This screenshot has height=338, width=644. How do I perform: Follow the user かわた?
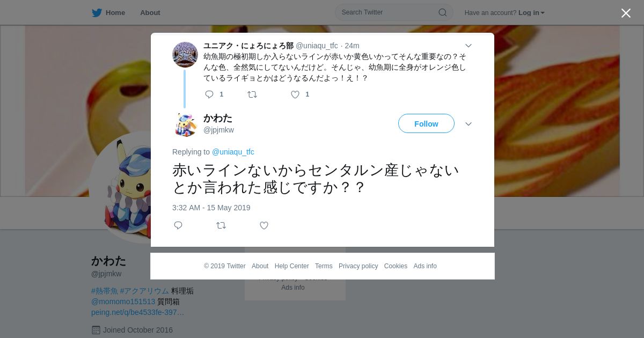[x=426, y=123]
